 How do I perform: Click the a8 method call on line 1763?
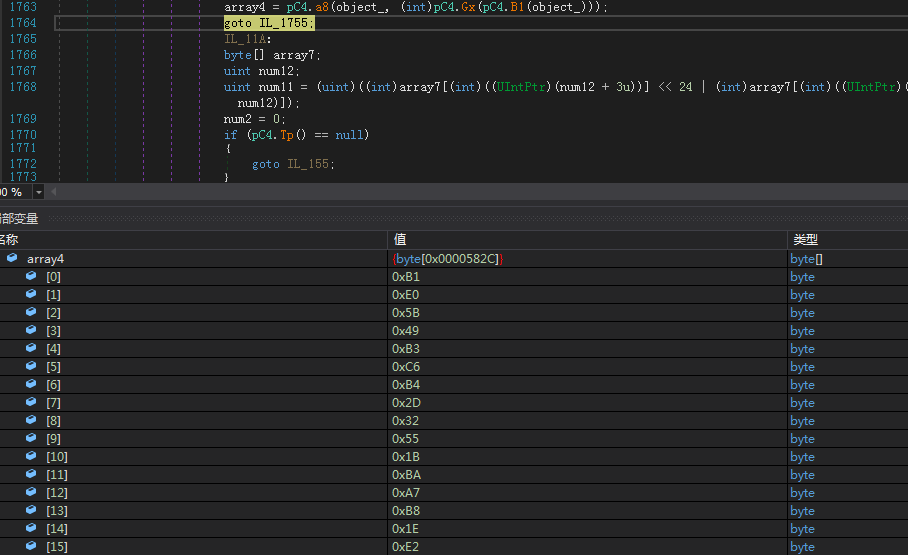321,7
